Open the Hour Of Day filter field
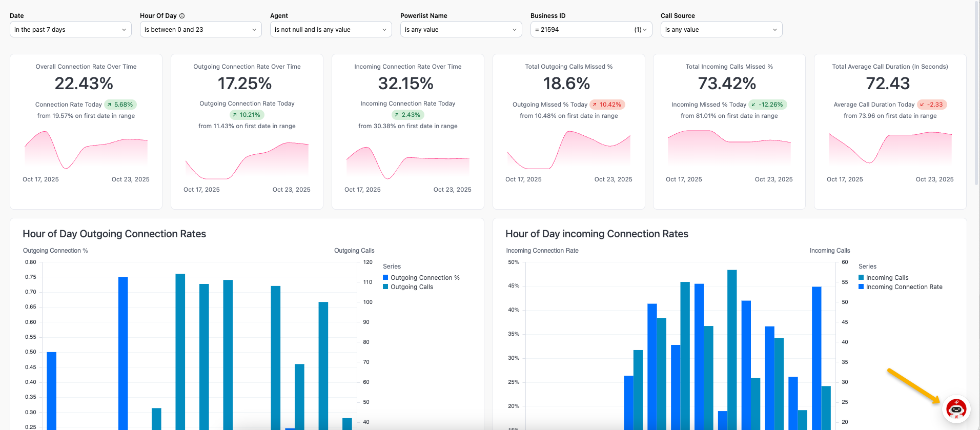This screenshot has height=430, width=980. 200,30
